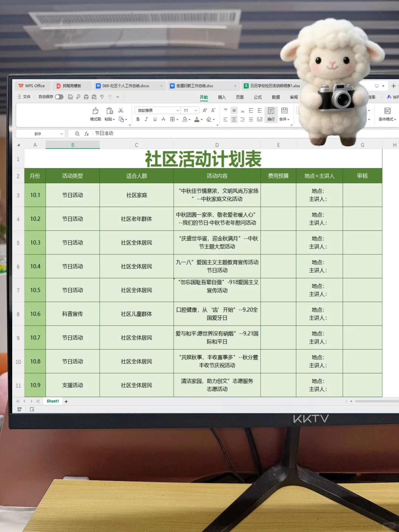Click the middle vertical align icon
This screenshot has height=532, width=399.
point(234,110)
